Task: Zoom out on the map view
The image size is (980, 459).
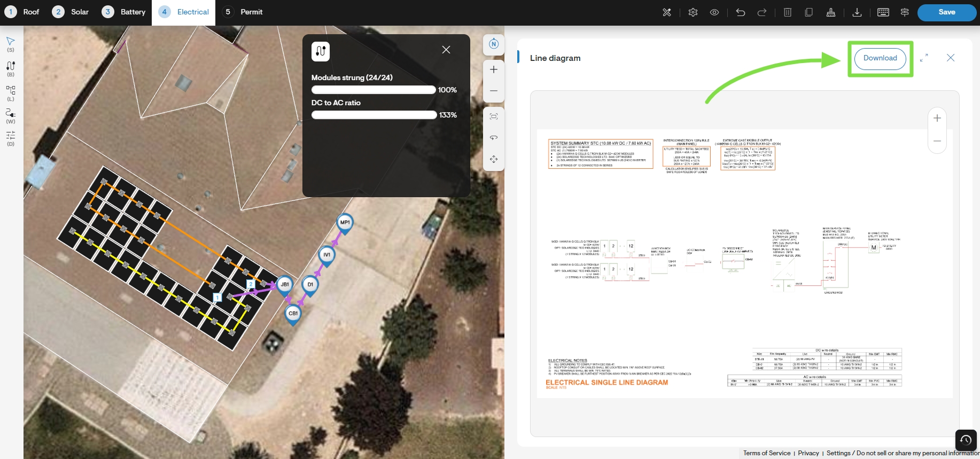Action: [494, 91]
